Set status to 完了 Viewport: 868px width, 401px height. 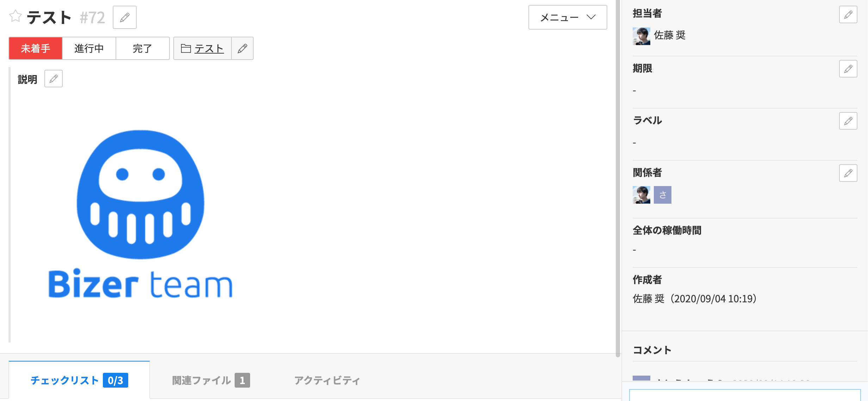[x=142, y=48]
